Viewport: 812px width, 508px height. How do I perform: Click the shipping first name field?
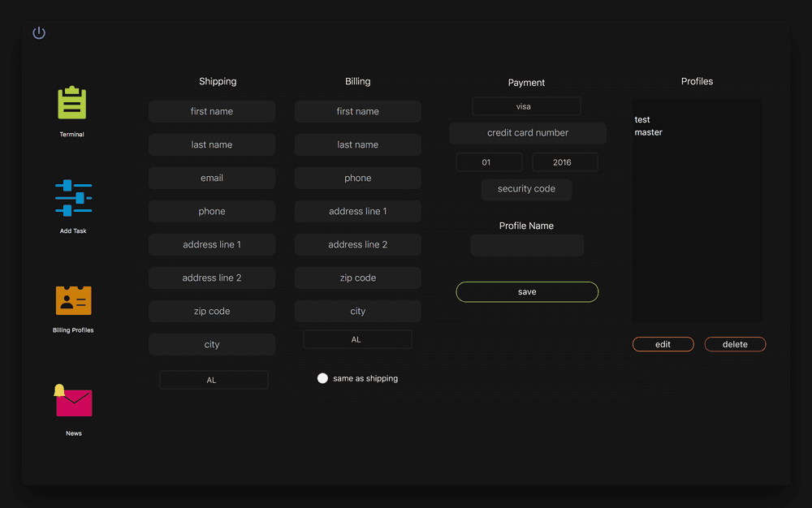pos(211,111)
